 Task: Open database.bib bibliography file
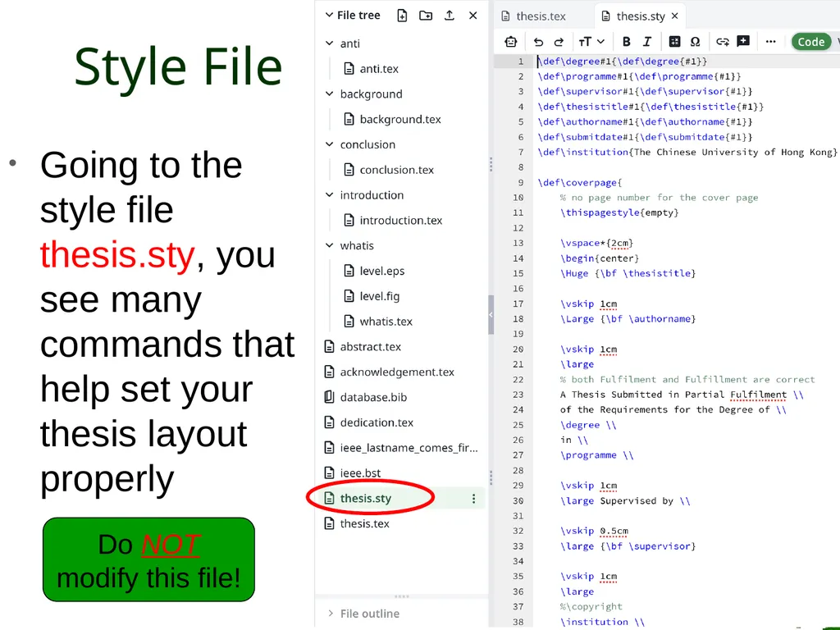coord(373,397)
